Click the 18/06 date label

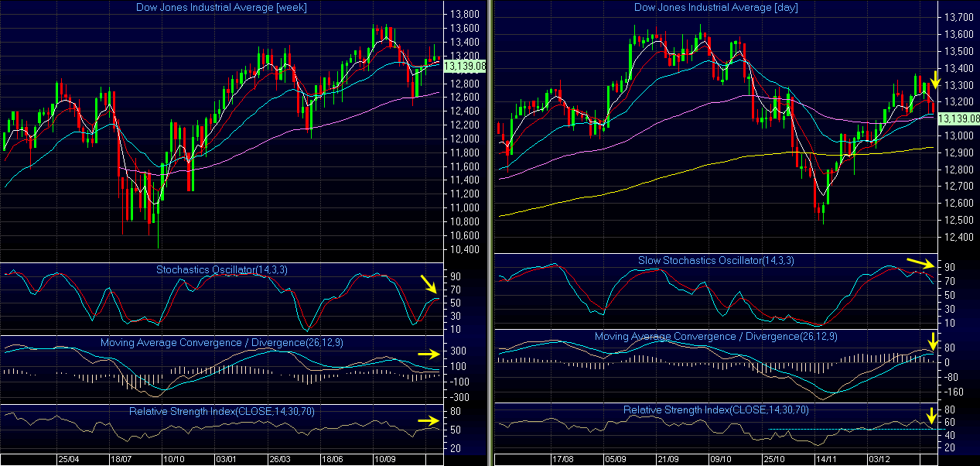tap(333, 458)
